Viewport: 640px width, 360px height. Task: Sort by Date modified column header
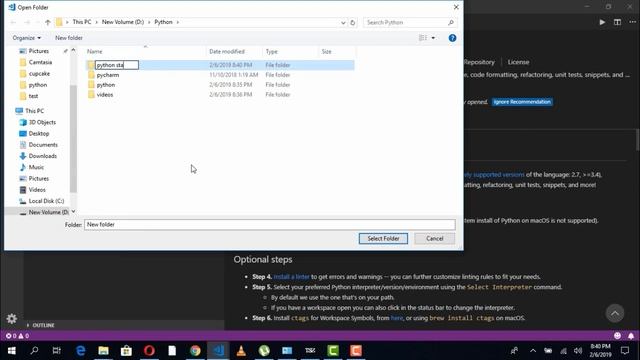pyautogui.click(x=235, y=51)
